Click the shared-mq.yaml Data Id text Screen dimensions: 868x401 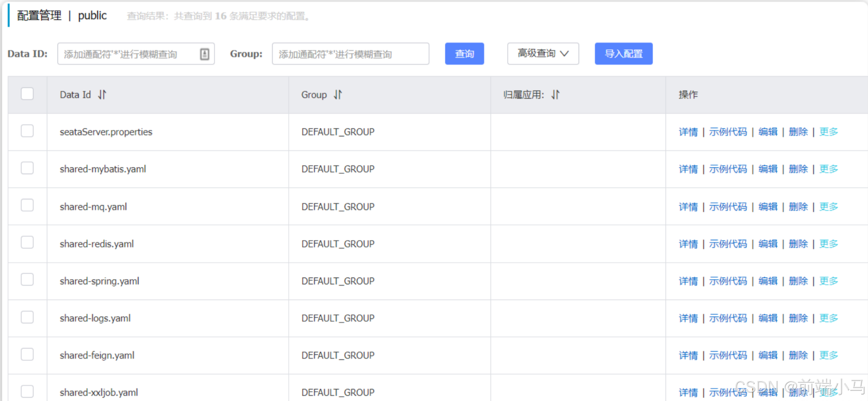pyautogui.click(x=93, y=207)
